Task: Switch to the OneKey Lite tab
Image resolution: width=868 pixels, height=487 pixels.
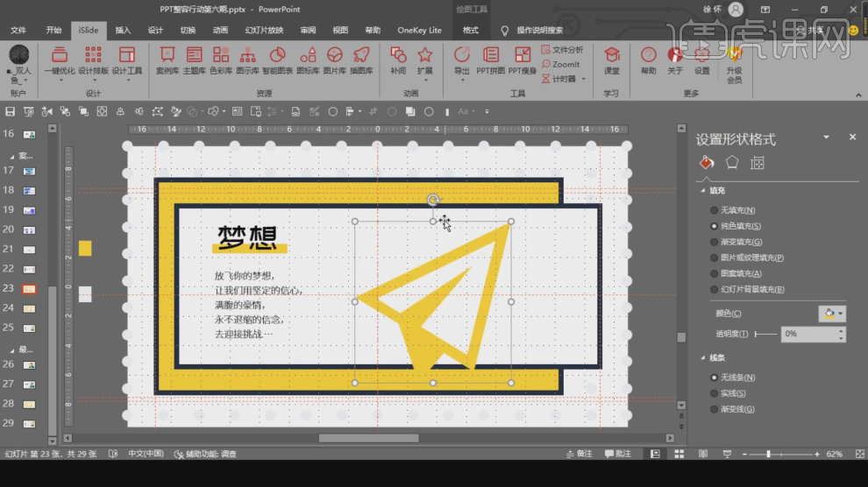Action: point(419,30)
